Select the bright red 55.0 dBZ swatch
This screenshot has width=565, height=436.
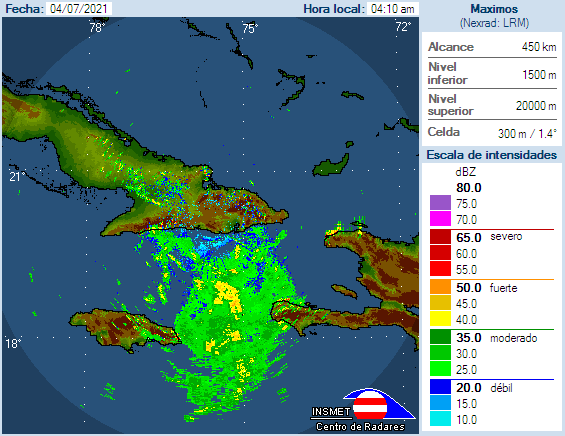(x=440, y=269)
